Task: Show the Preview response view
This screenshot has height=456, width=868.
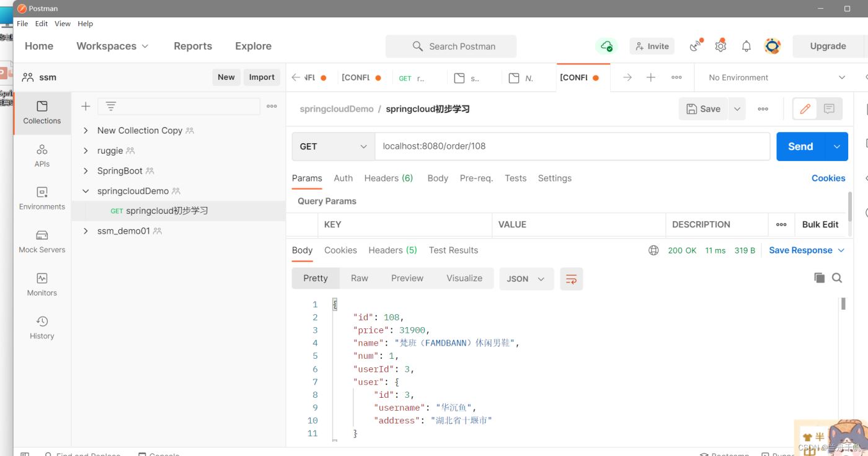Action: (x=407, y=278)
